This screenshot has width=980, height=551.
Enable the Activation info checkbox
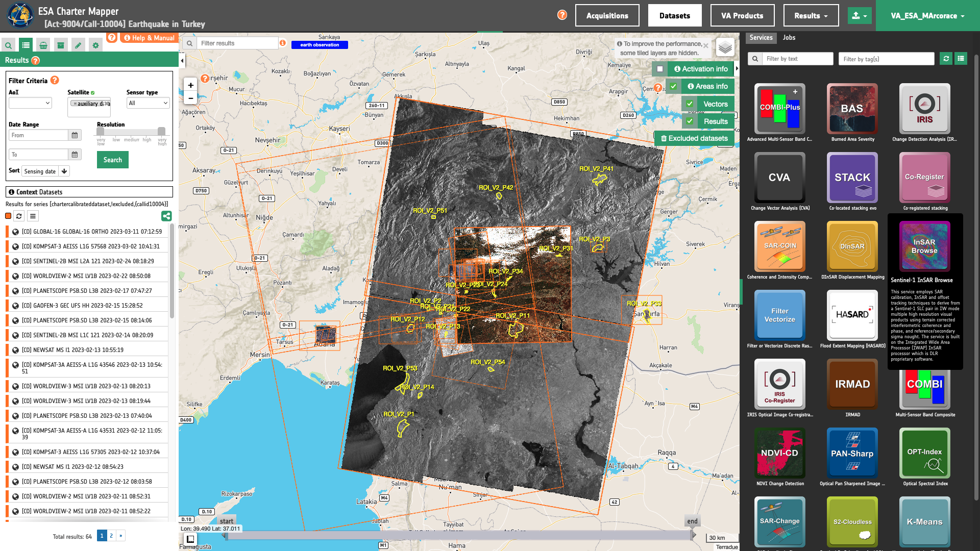click(x=660, y=69)
